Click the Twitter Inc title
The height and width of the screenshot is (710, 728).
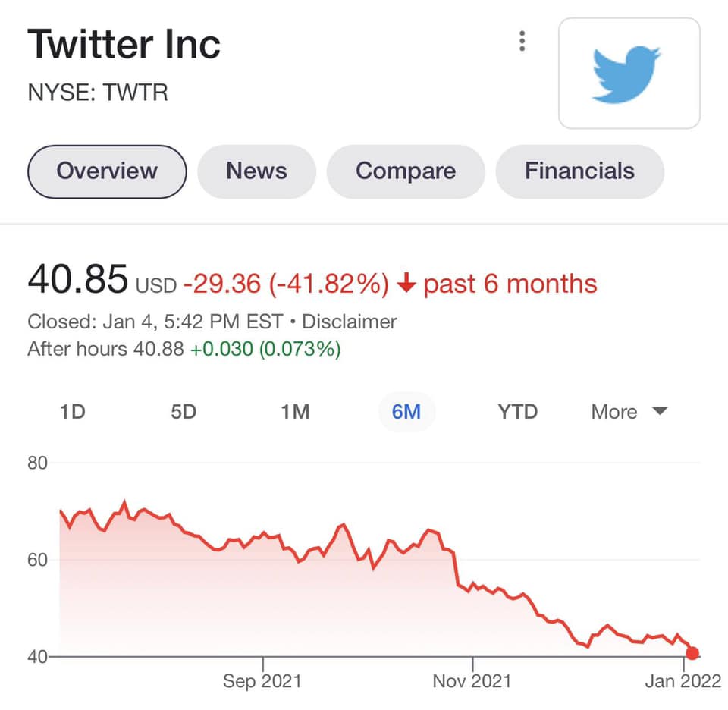coord(124,44)
